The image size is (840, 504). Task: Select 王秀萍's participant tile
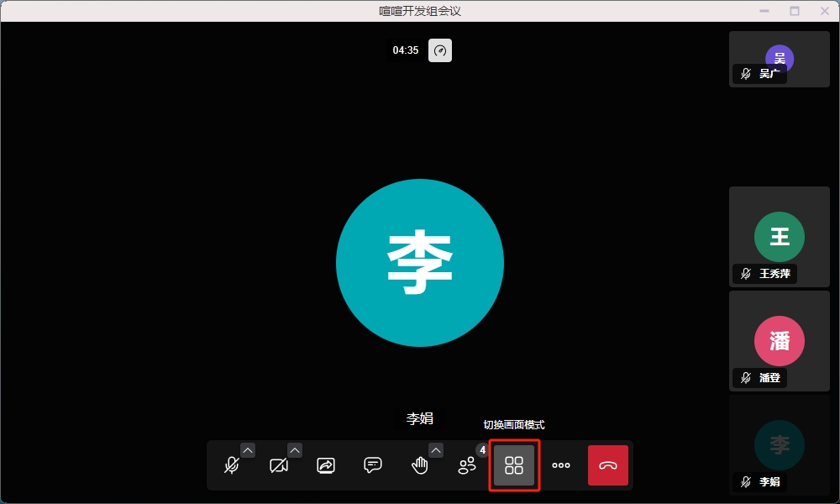tap(779, 237)
